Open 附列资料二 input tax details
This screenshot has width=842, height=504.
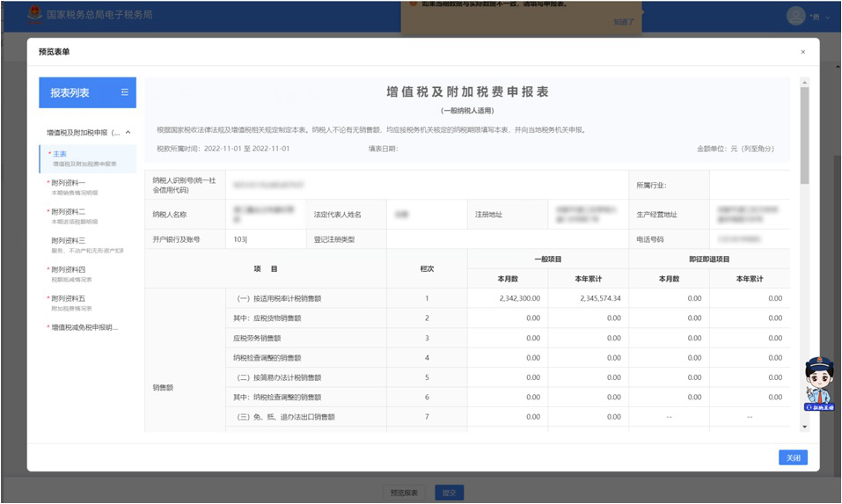tap(69, 212)
